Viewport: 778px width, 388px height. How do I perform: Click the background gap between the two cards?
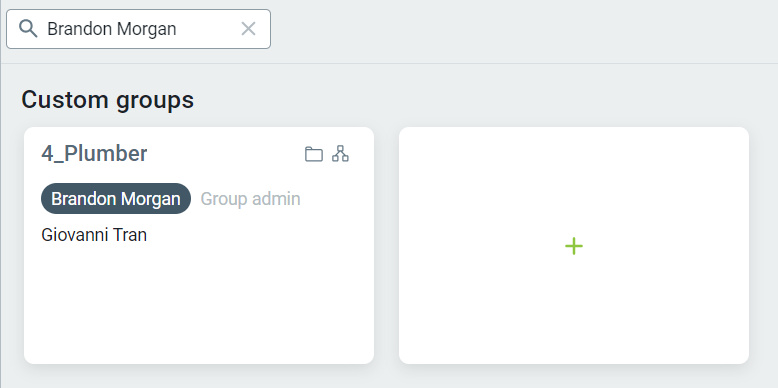(387, 246)
